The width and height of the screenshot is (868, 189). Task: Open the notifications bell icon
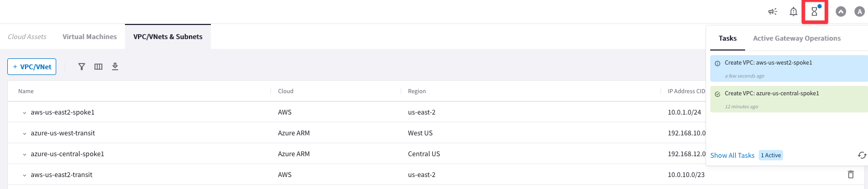793,11
